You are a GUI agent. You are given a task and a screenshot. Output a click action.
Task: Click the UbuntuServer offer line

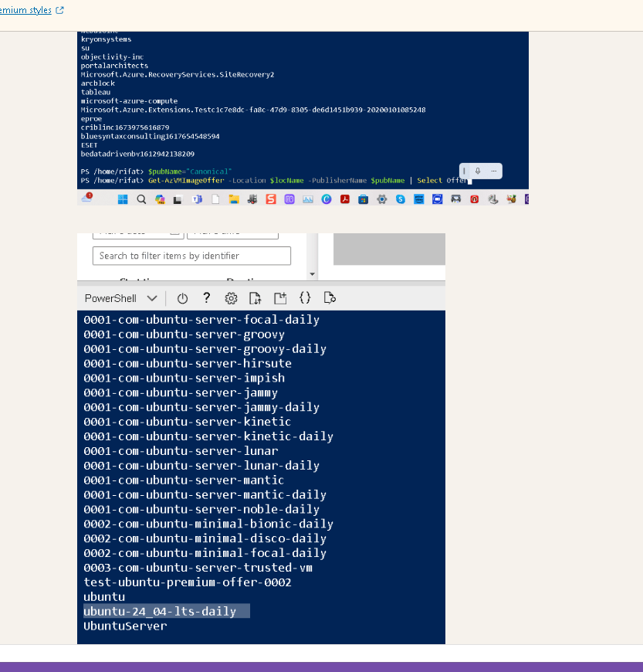[x=125, y=626]
